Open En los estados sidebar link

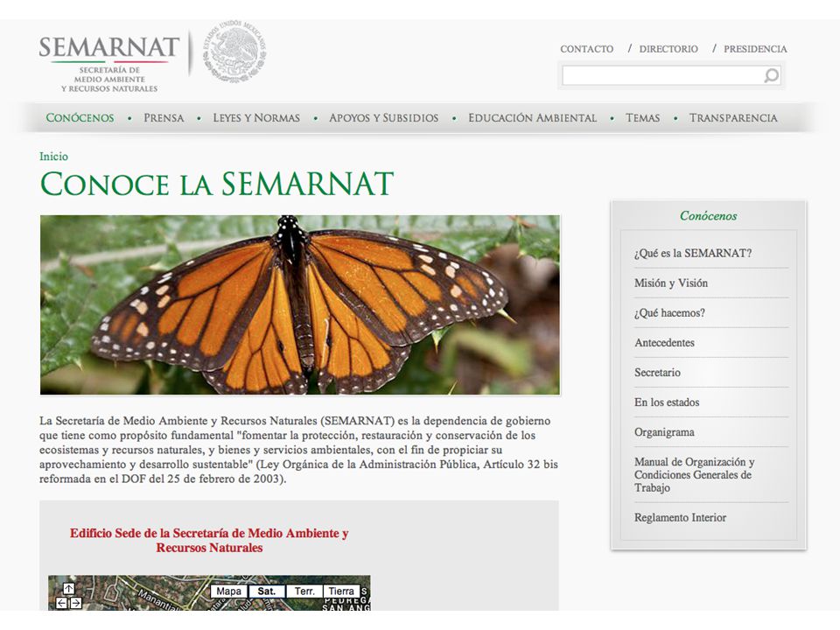[x=667, y=402]
